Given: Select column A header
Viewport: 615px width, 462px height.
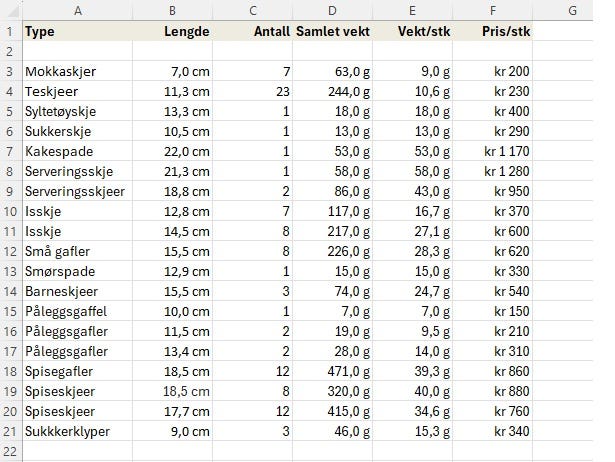Looking at the screenshot, I should coord(77,10).
